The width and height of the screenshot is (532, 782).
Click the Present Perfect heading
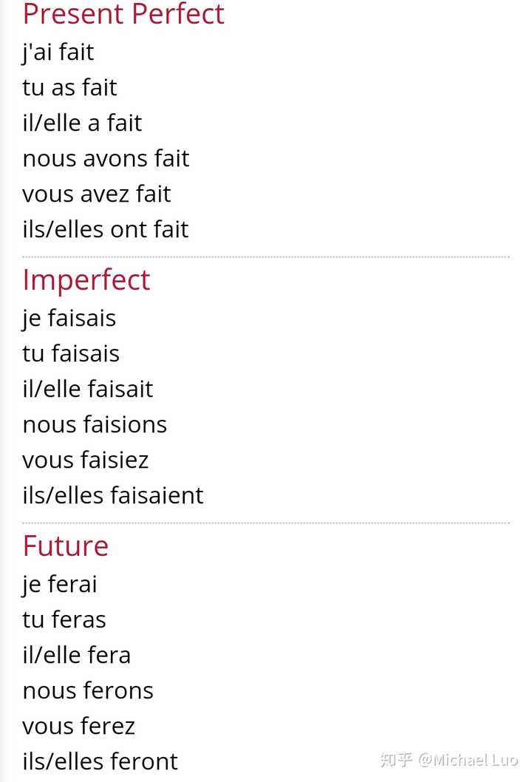click(x=123, y=13)
